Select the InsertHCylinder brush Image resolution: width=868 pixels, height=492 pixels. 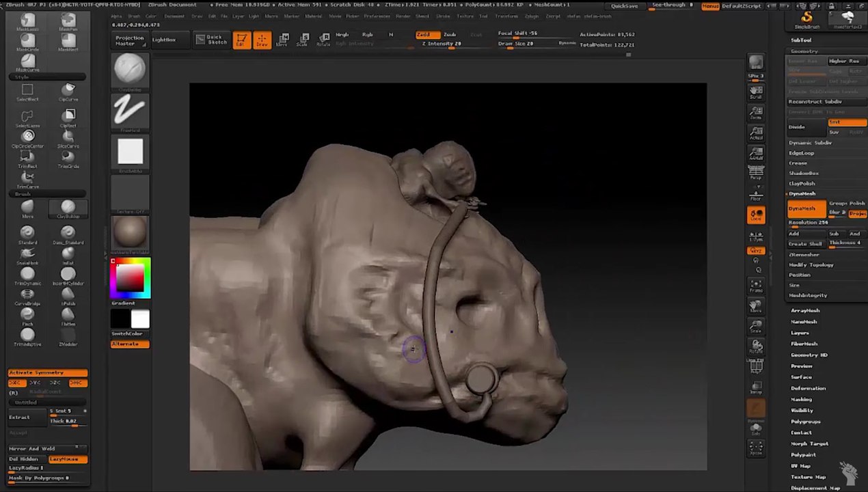(68, 276)
